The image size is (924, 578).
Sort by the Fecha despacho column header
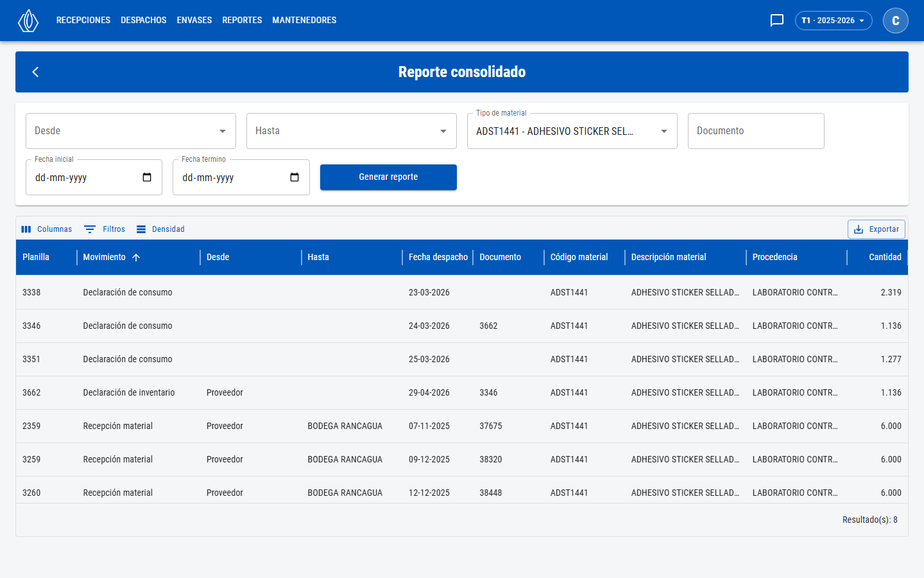tap(438, 258)
